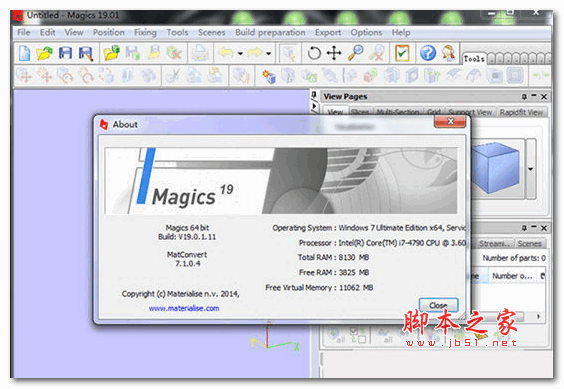
Task: Click the Number o... column header
Action: [512, 276]
